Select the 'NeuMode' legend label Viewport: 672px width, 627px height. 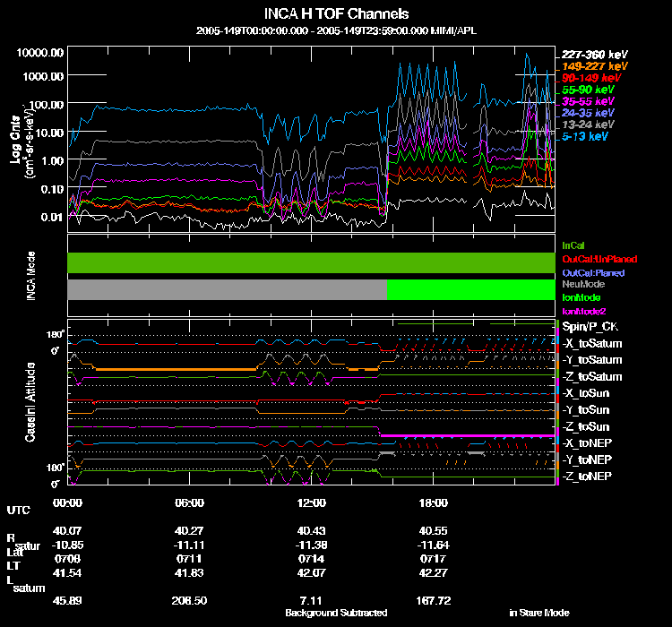(583, 284)
